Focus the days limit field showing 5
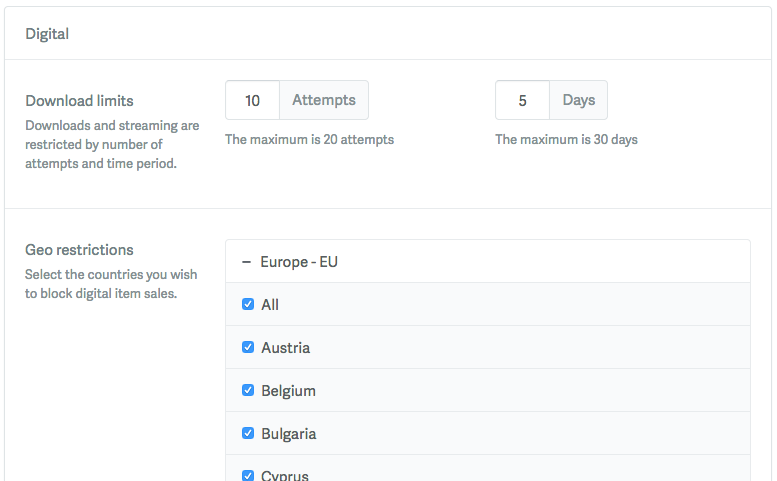Screen dimensions: 777x481 pos(522,100)
